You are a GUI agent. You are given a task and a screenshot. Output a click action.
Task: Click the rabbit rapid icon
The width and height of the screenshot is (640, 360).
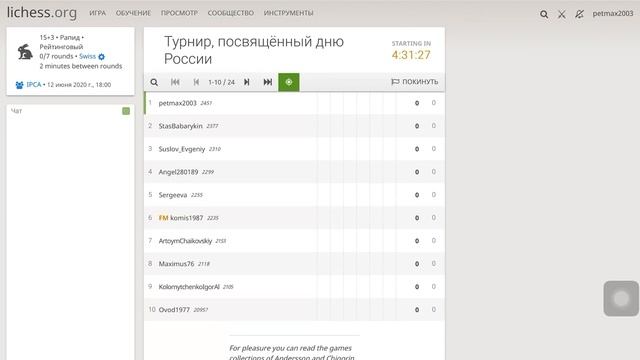[x=25, y=52]
